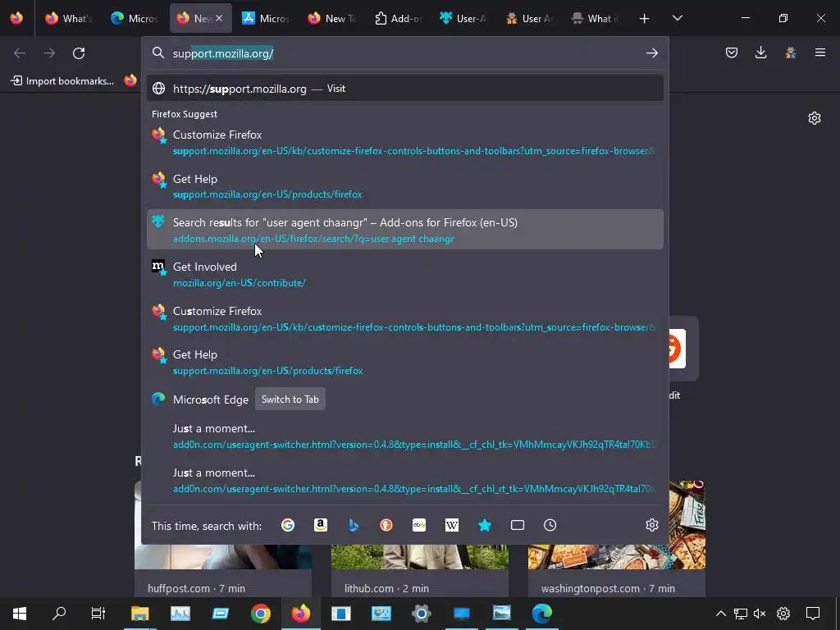Screen dimensions: 840x630
Task: List all tabs dropdown arrow
Action: (677, 19)
